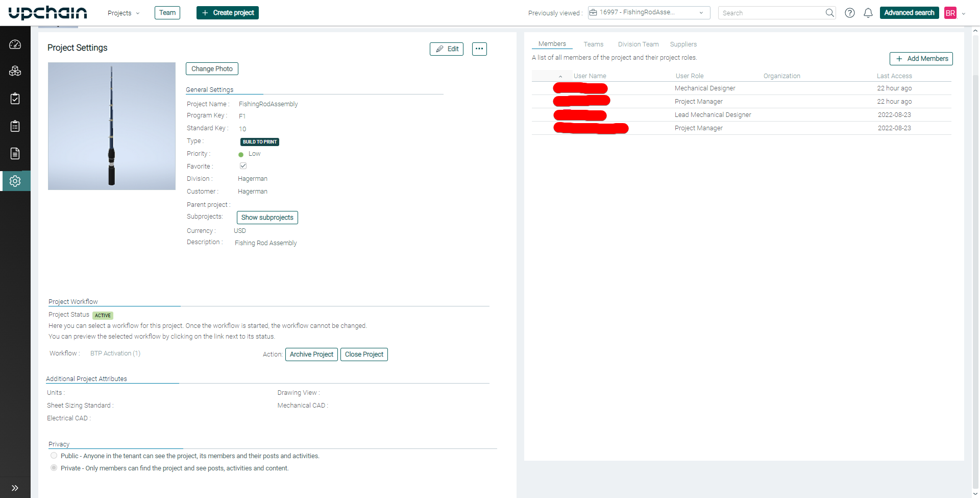Expand the sidebar with the double-arrow chevron
Screen dimensions: 980x498
15,487
